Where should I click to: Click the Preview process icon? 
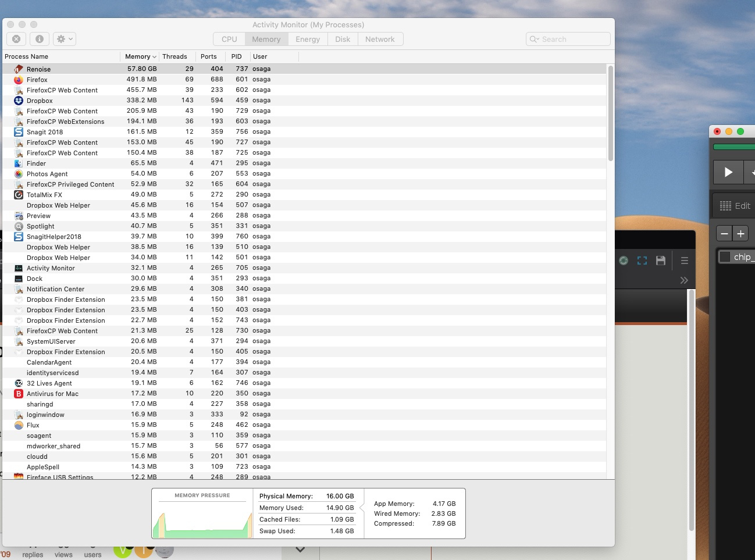click(x=19, y=216)
